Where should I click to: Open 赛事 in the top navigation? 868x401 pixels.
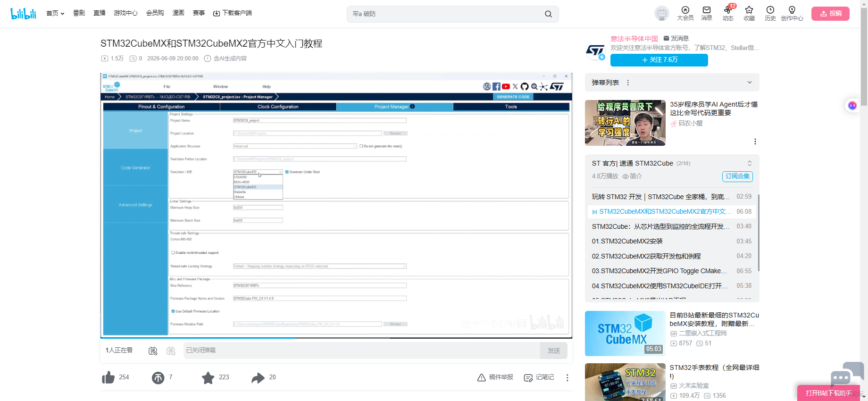point(199,13)
